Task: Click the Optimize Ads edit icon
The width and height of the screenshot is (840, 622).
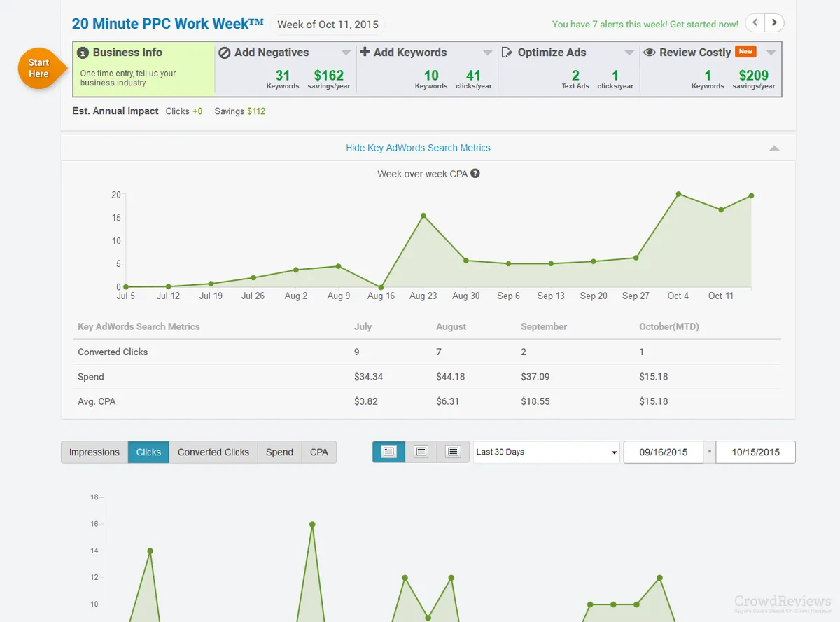Action: tap(507, 53)
